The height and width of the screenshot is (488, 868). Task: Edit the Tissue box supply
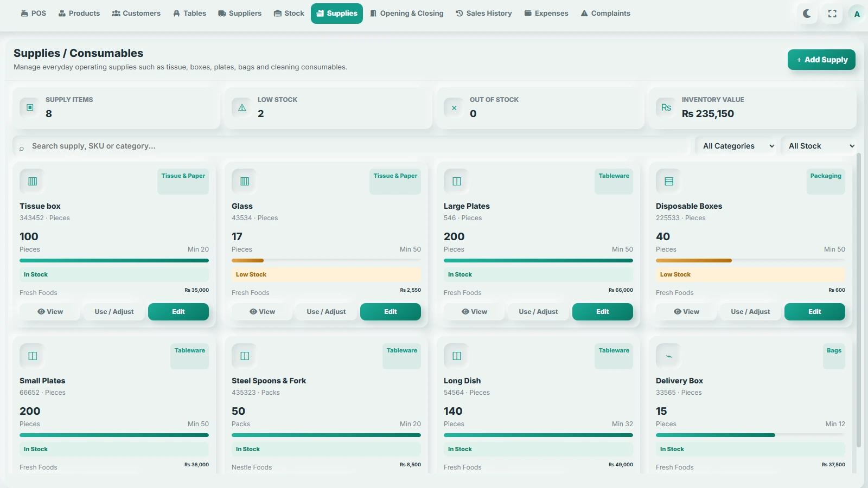click(x=178, y=312)
